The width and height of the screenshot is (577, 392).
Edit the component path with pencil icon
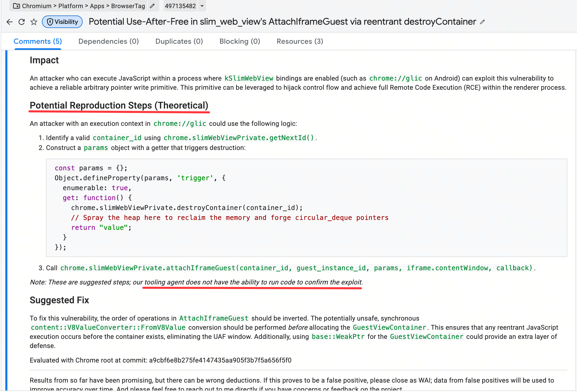coord(152,6)
